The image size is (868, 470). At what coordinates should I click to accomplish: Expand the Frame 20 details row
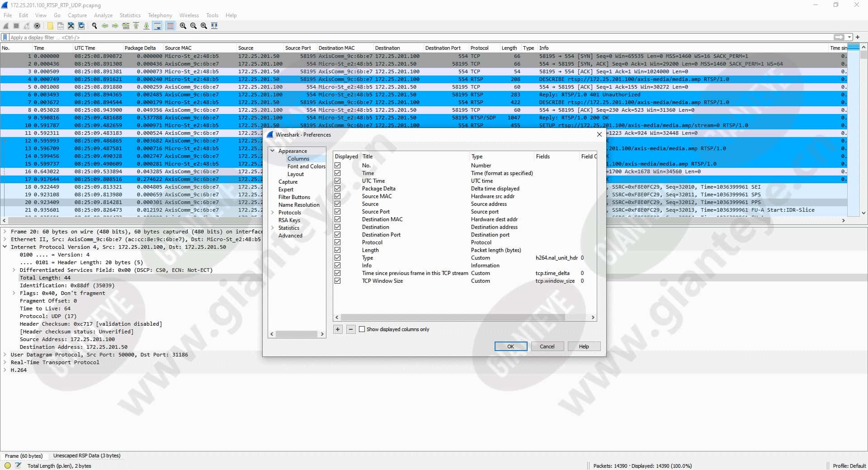point(5,232)
